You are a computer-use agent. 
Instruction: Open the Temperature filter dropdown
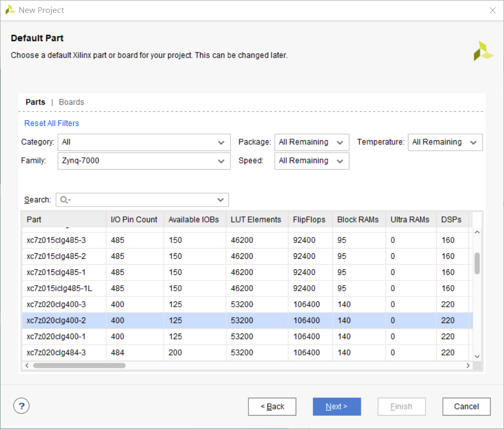pyautogui.click(x=445, y=142)
